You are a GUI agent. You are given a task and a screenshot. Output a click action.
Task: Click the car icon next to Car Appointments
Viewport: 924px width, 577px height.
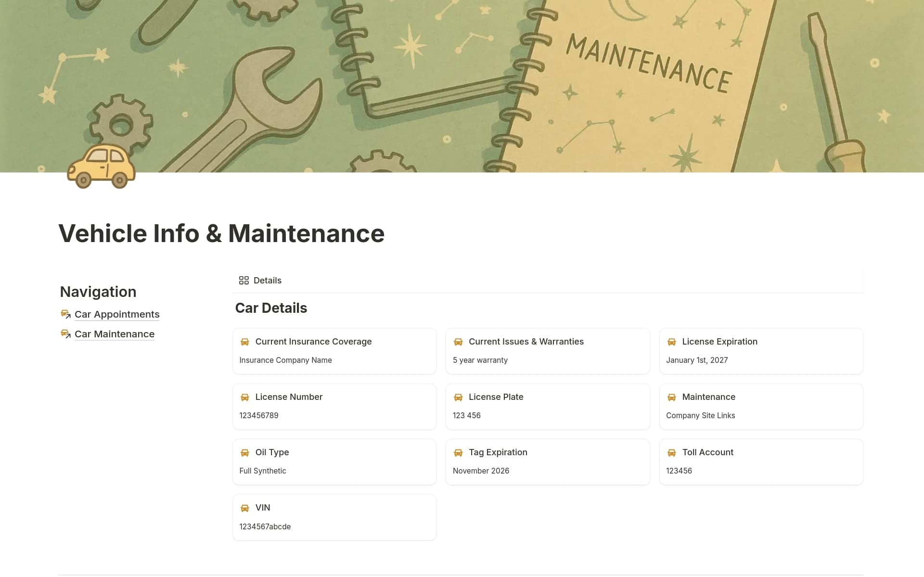coord(65,314)
